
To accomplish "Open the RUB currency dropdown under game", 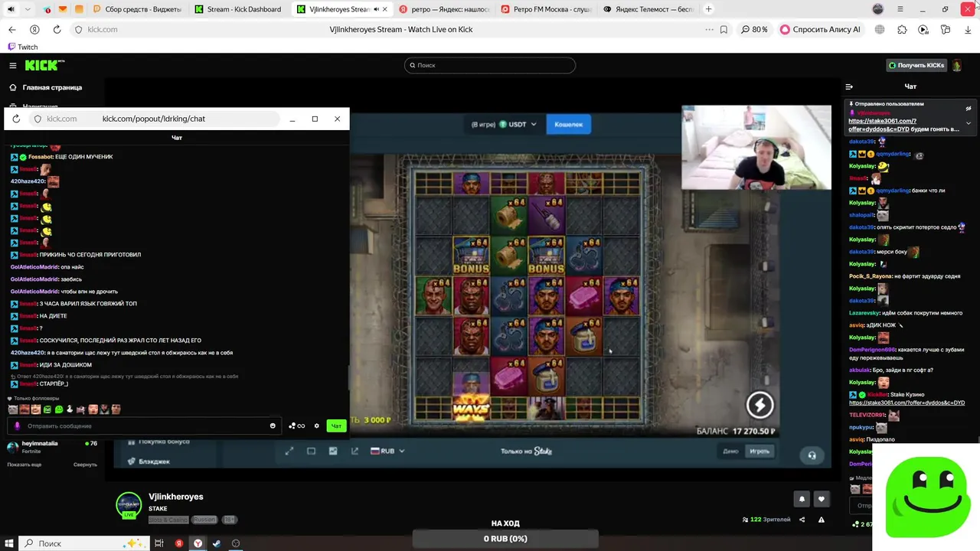I will [387, 451].
